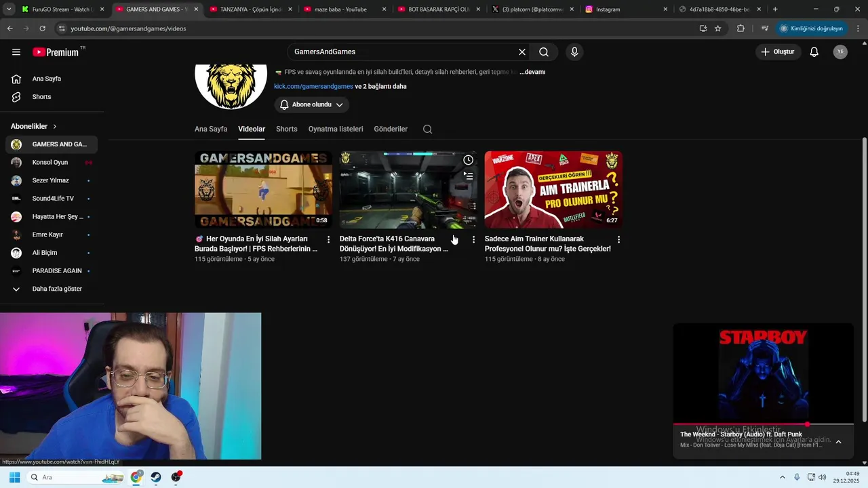Open the account avatar menu
The image size is (868, 488).
(x=840, y=52)
